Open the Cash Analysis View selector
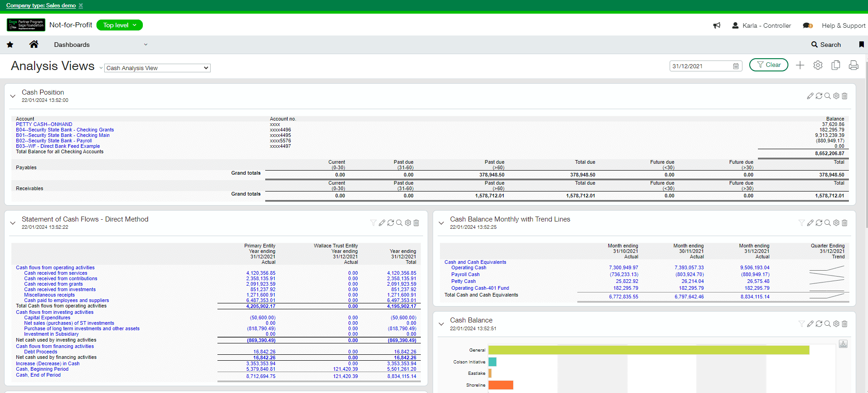The image size is (868, 393). 157,68
